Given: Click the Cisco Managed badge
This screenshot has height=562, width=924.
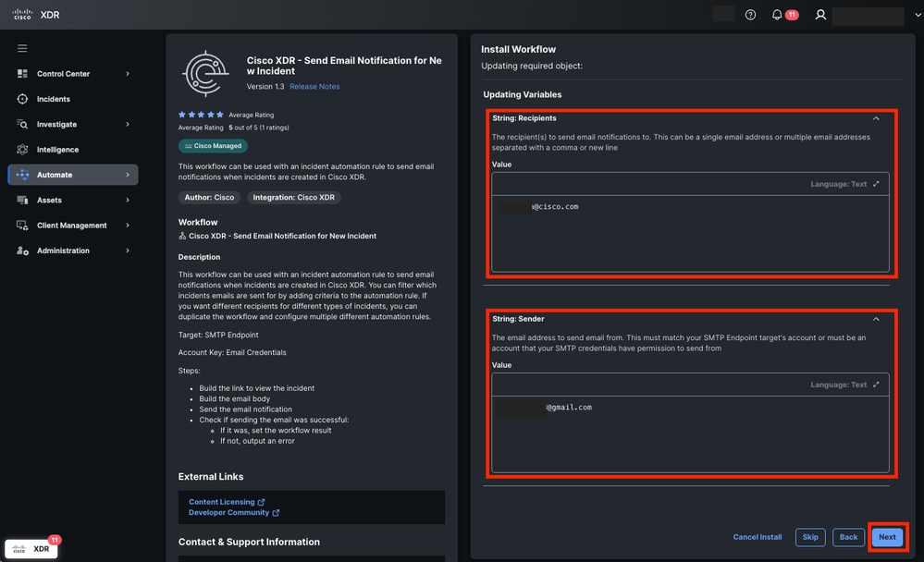Looking at the screenshot, I should point(213,146).
